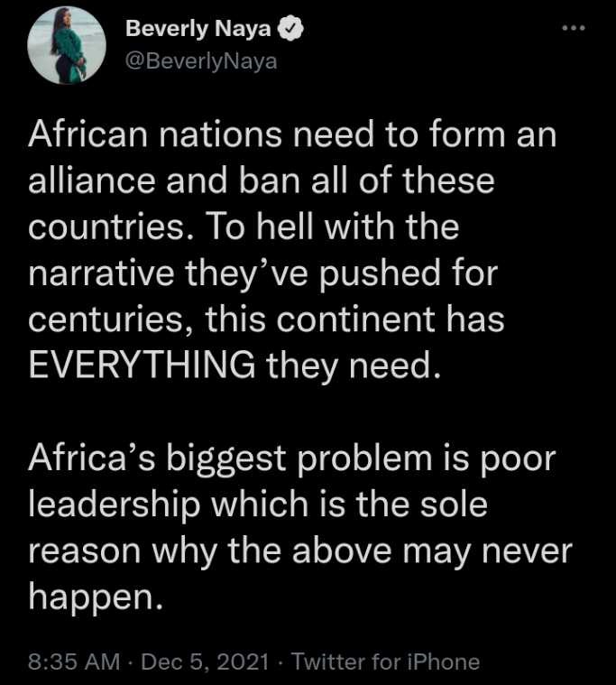Select the Dec 5, 2021 date
The width and height of the screenshot is (616, 685).
205,662
